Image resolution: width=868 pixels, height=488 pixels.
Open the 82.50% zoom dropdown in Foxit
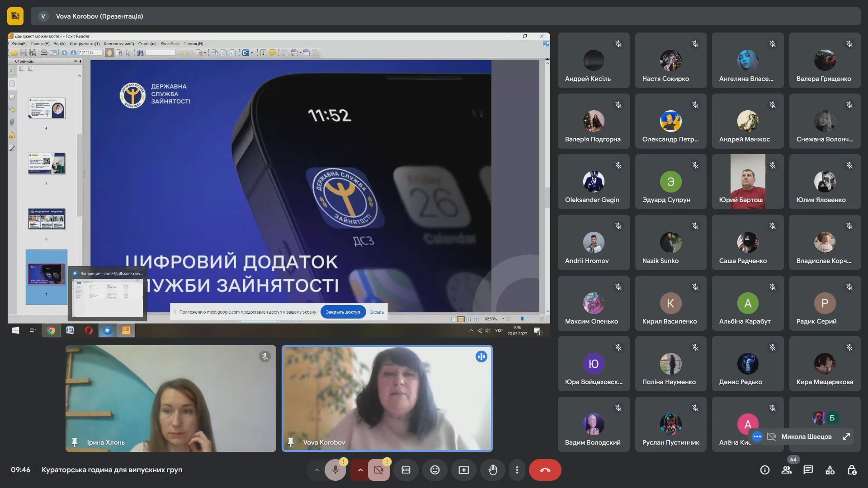click(503, 319)
